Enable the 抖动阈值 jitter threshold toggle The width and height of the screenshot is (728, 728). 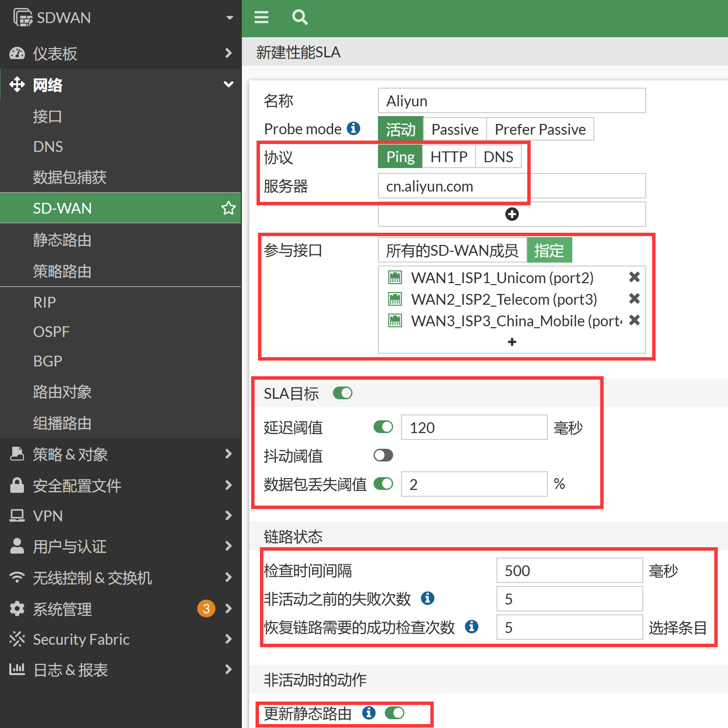point(383,456)
